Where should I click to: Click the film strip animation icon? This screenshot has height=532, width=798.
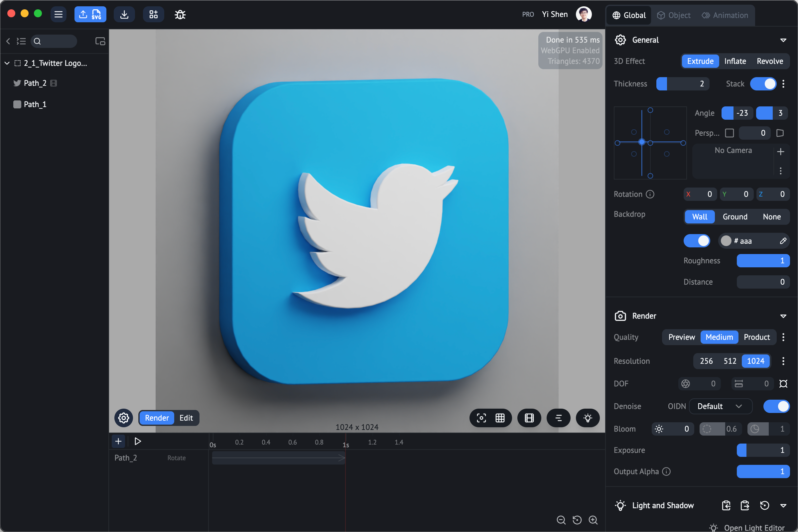click(x=529, y=418)
